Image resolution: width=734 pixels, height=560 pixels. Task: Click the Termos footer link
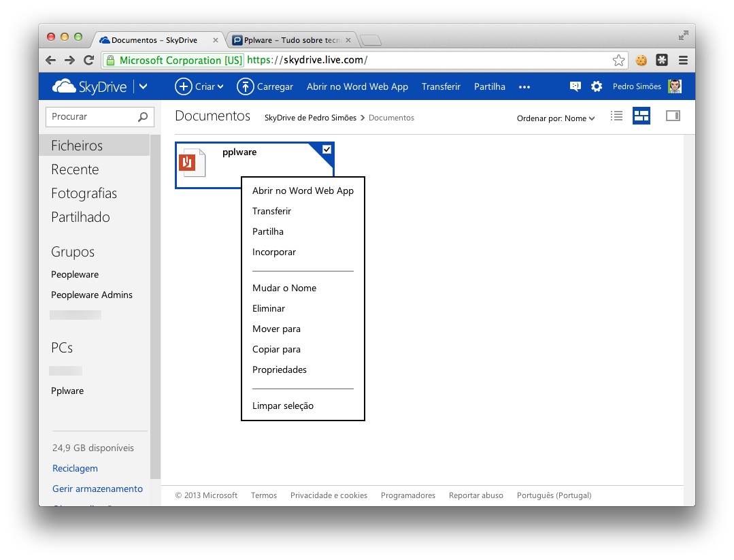pos(263,495)
